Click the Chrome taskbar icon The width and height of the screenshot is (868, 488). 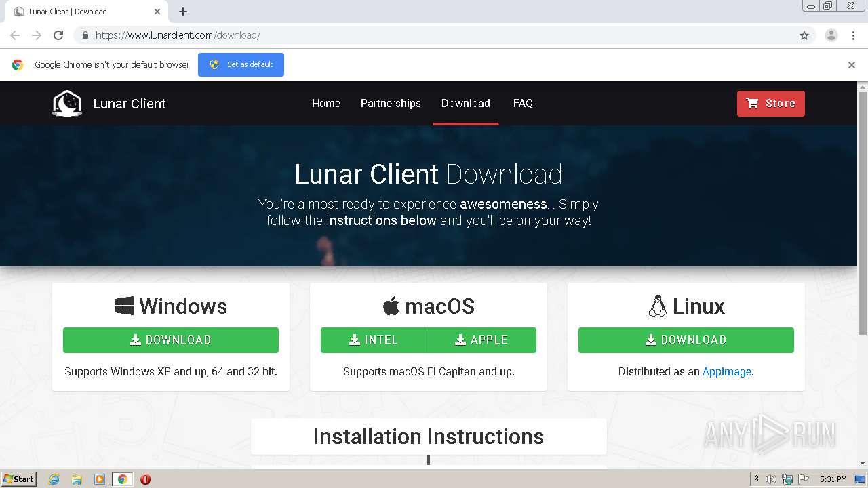[122, 479]
